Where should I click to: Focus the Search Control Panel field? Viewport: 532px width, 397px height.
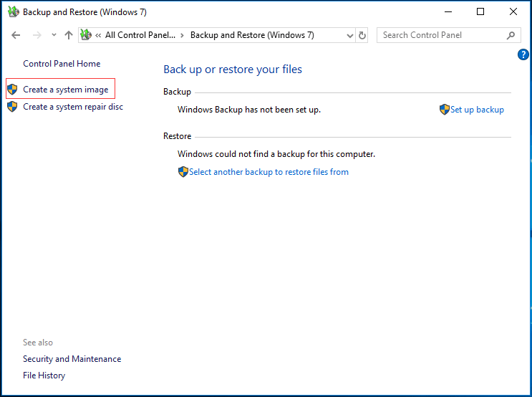click(x=448, y=35)
